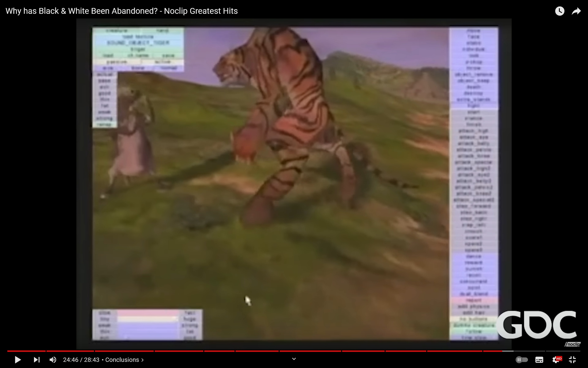Open the settings gear with HD badge
Image resolution: width=588 pixels, height=368 pixels.
tap(556, 360)
